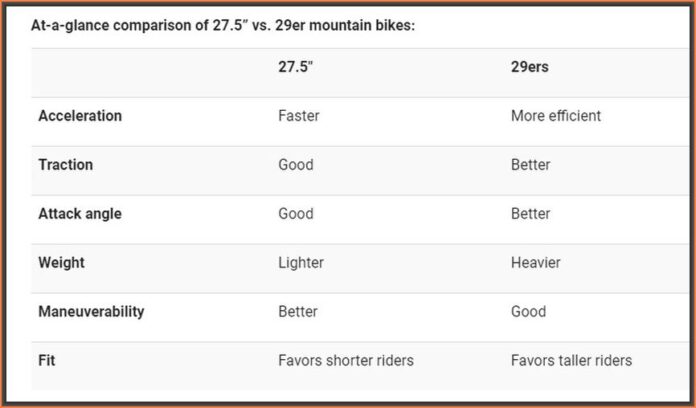Select the More efficient cell

(x=556, y=116)
